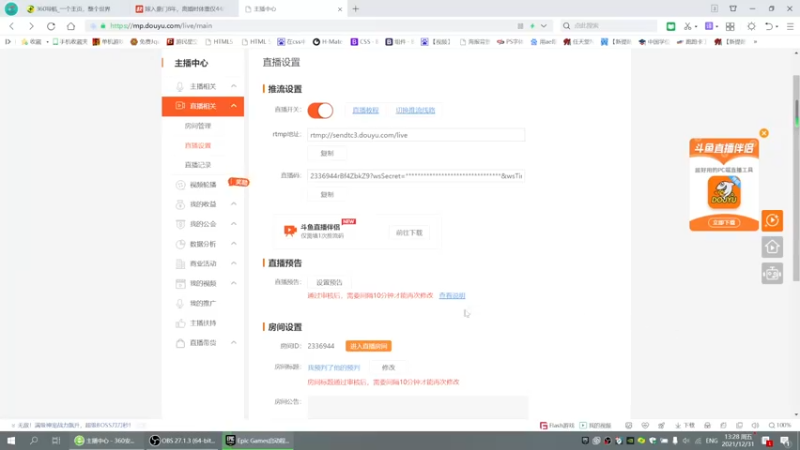The height and width of the screenshot is (450, 800).
Task: Click the browser undo arrow icon
Action: 769,26
